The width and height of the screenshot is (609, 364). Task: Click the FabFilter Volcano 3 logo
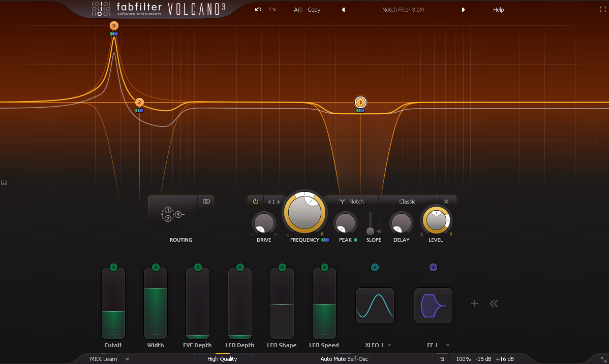[x=159, y=9]
